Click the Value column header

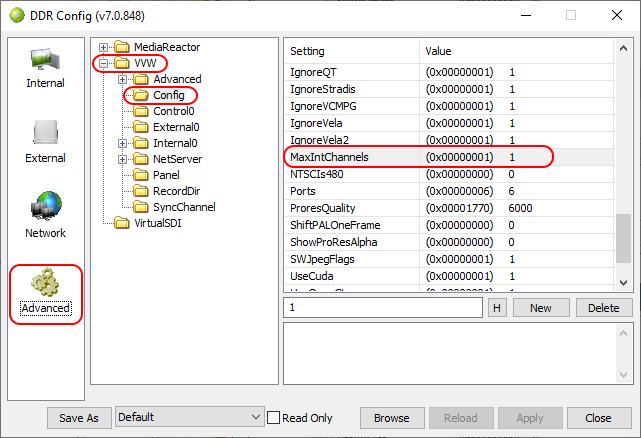pos(517,52)
